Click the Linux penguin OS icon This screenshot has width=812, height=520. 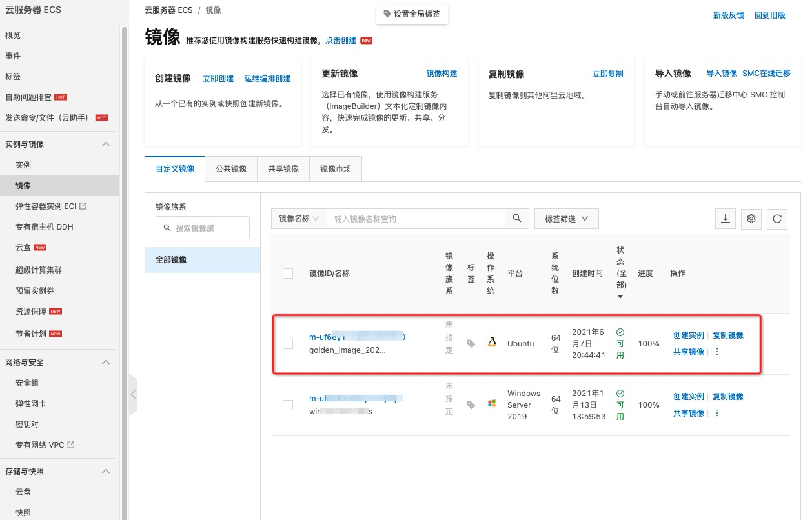tap(492, 343)
